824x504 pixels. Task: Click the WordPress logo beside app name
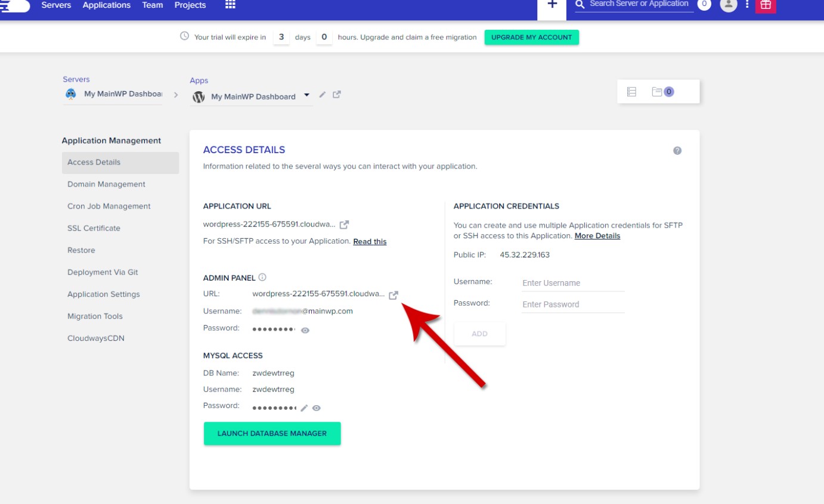[199, 97]
